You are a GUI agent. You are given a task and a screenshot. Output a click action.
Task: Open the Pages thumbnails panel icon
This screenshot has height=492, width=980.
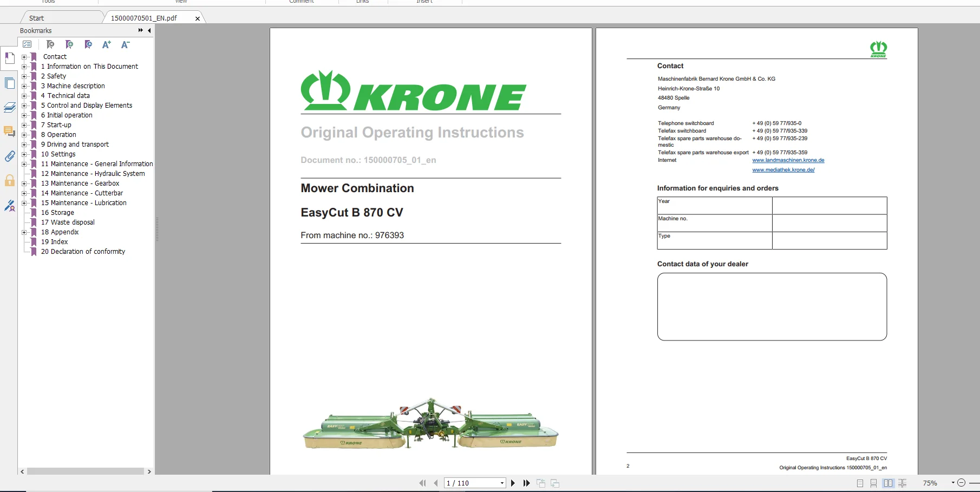[x=9, y=83]
